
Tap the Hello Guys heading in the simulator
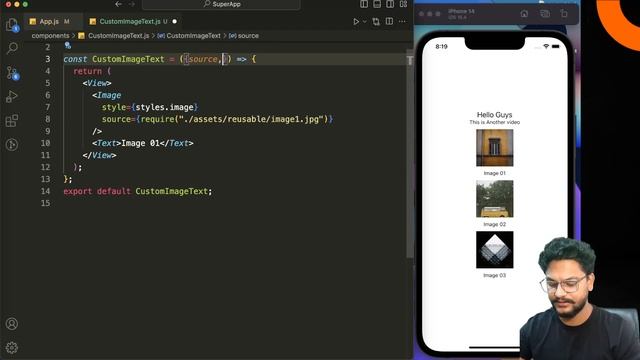tap(494, 115)
